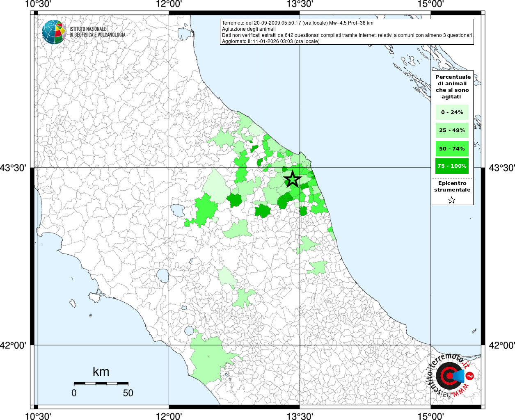Click the km scale bar

101,383
